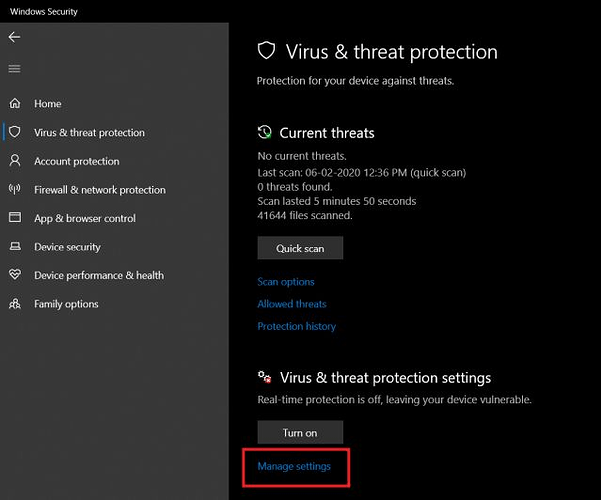This screenshot has height=500, width=601.
Task: Open Family options section
Action: point(66,304)
